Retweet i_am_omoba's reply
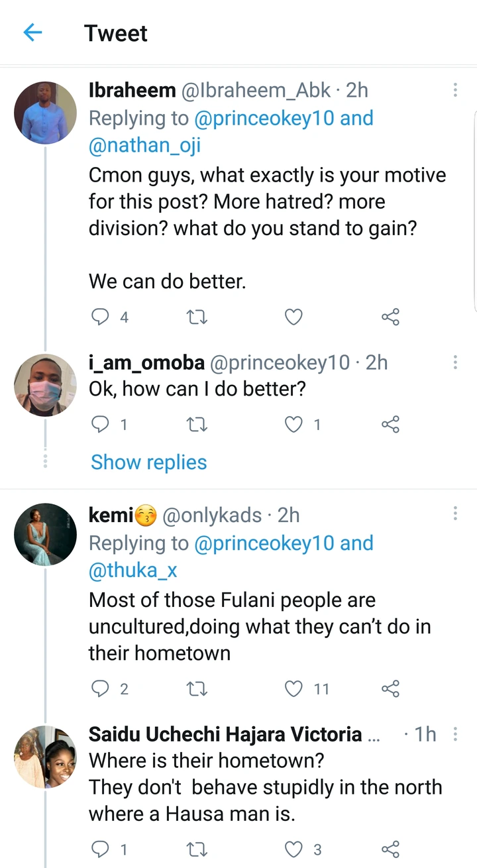The image size is (477, 868). [x=197, y=424]
